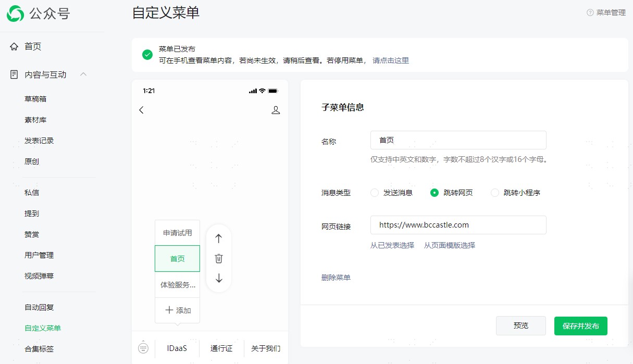
Task: Click the back arrow in phone preview
Action: (x=141, y=110)
